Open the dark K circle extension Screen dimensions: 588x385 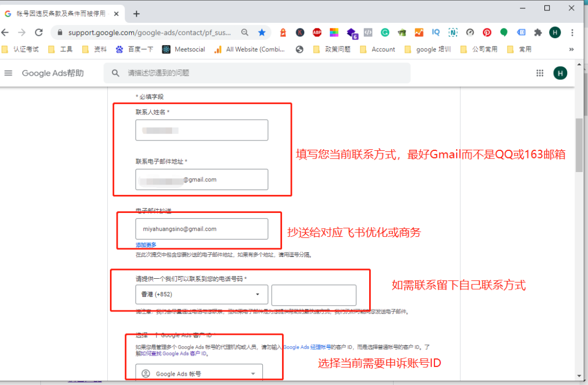(x=300, y=33)
